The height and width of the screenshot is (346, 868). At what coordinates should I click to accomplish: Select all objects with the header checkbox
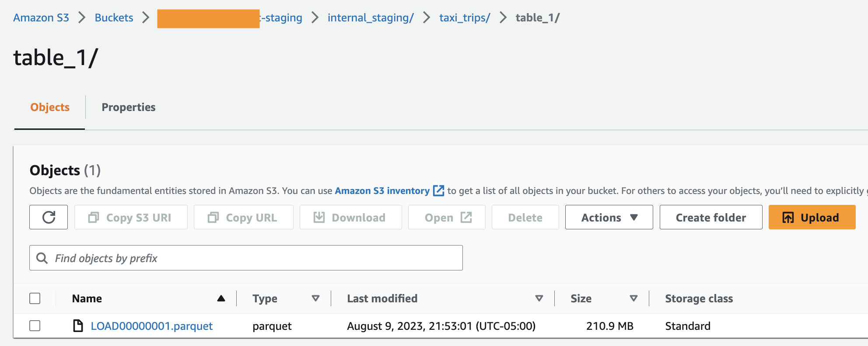[x=35, y=298]
